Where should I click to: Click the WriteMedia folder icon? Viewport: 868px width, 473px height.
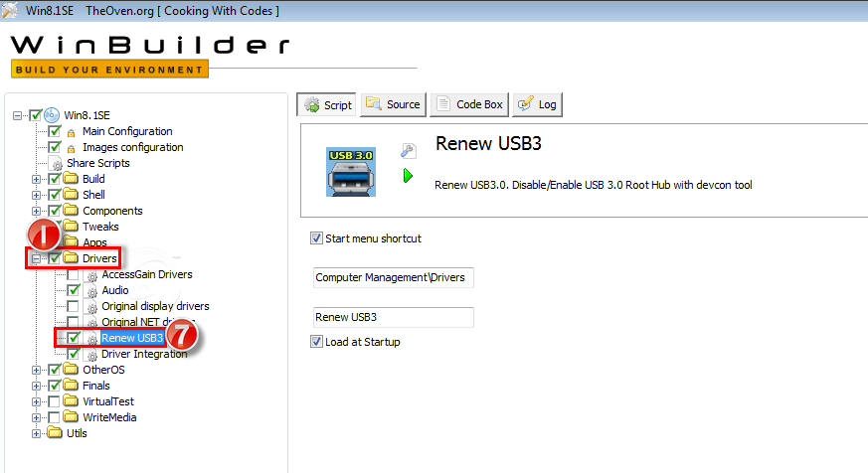[x=71, y=416]
